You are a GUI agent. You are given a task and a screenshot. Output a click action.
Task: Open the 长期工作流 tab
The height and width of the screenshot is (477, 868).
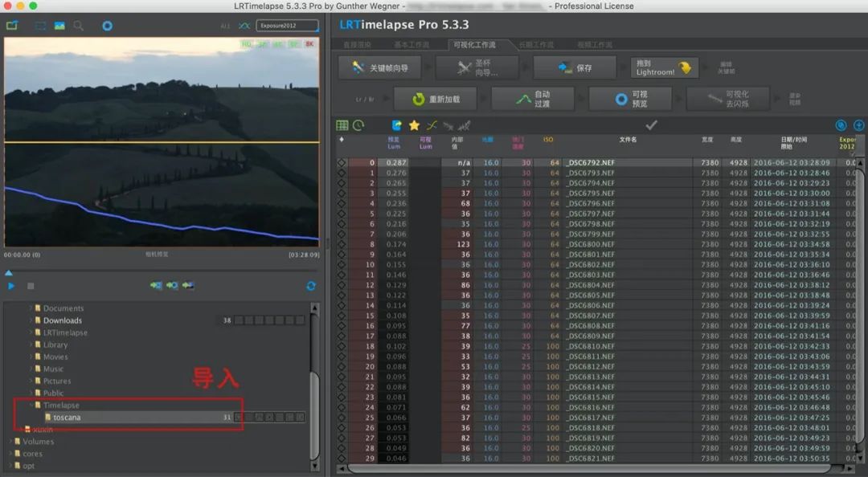point(536,44)
